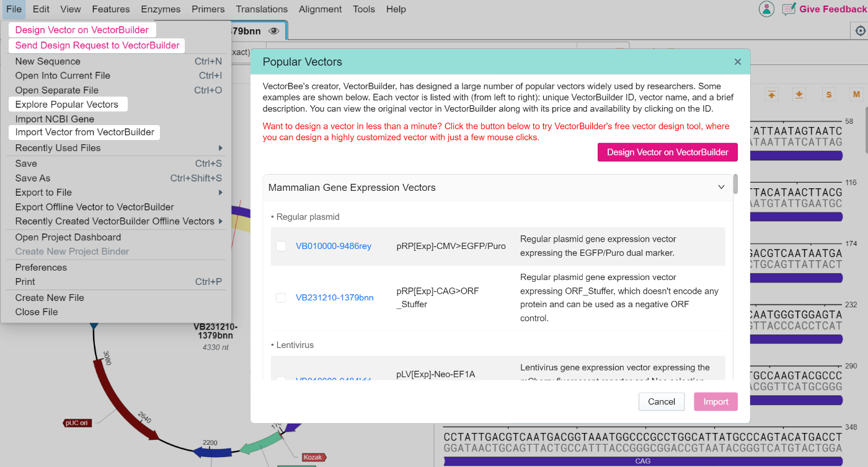This screenshot has width=868, height=467.
Task: Open the Translations menu
Action: (262, 9)
